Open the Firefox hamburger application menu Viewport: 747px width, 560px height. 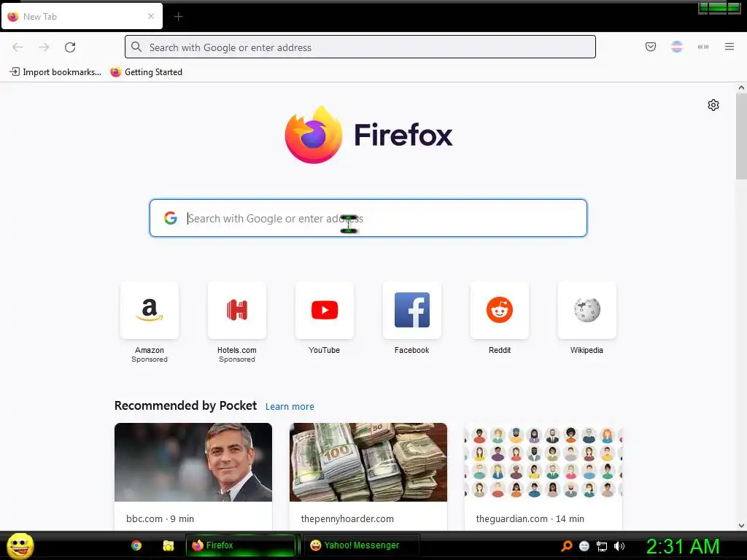[x=729, y=47]
